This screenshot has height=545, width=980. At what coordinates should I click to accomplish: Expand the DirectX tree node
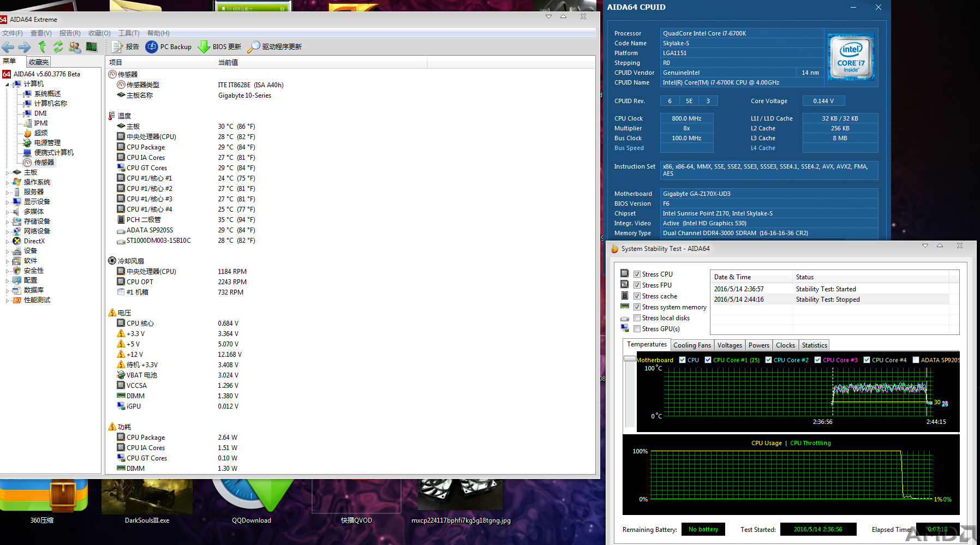(x=7, y=242)
